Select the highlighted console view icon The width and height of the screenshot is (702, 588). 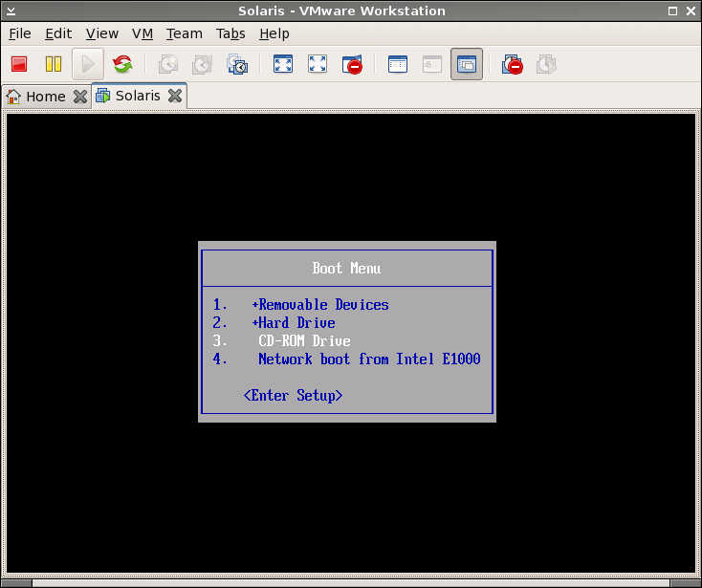467,64
